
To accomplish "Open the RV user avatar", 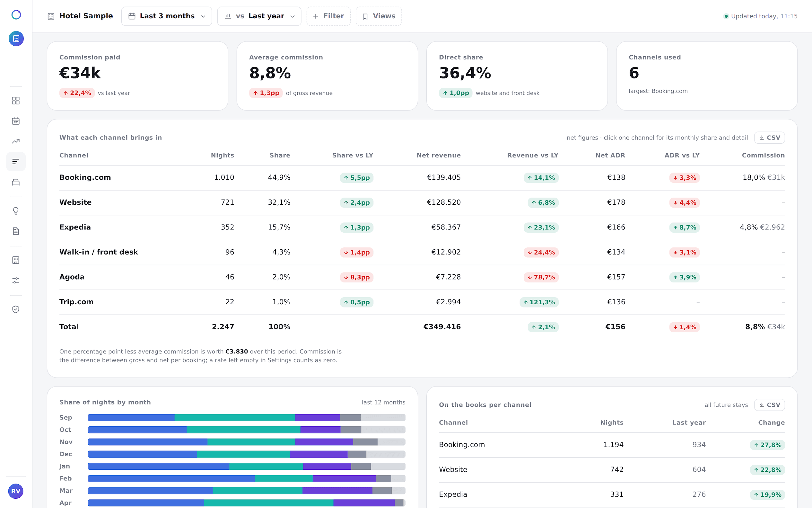I will [x=16, y=491].
